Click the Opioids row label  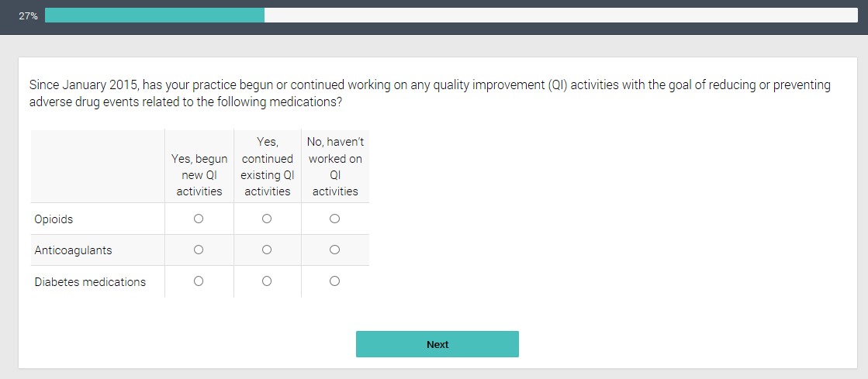pyautogui.click(x=54, y=219)
